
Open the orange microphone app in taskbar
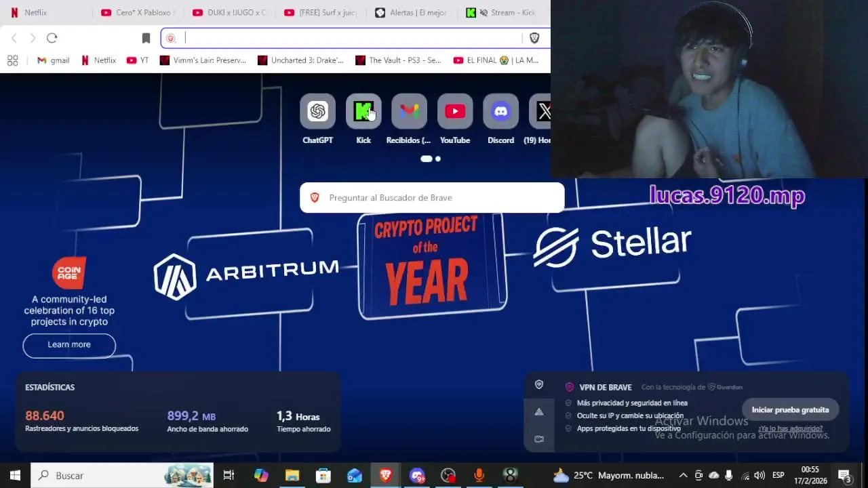pyautogui.click(x=479, y=476)
